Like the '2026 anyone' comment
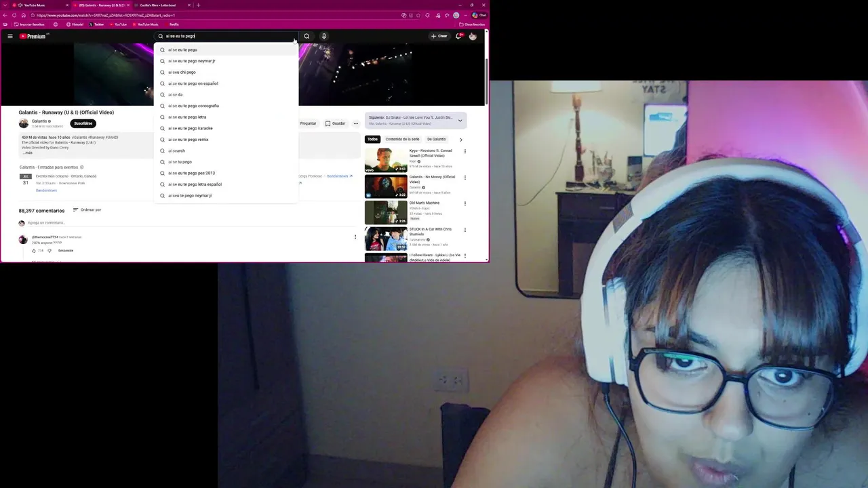Image resolution: width=868 pixels, height=488 pixels. pyautogui.click(x=34, y=251)
